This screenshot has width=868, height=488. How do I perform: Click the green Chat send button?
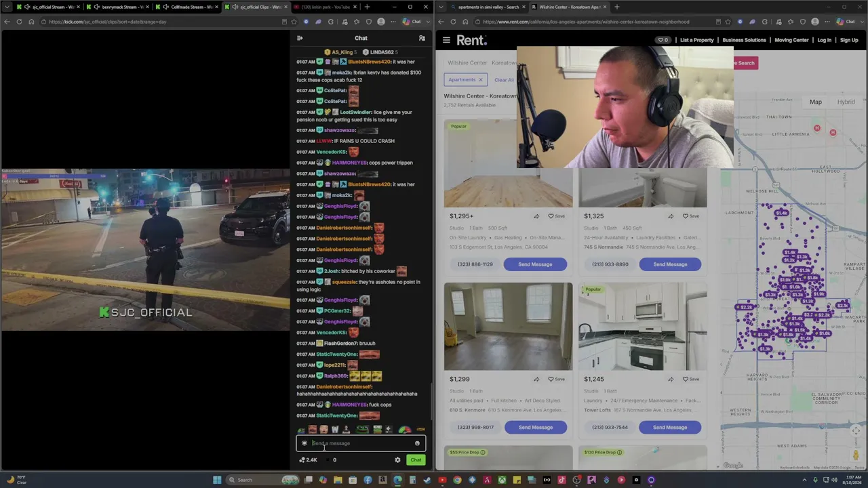tap(416, 460)
